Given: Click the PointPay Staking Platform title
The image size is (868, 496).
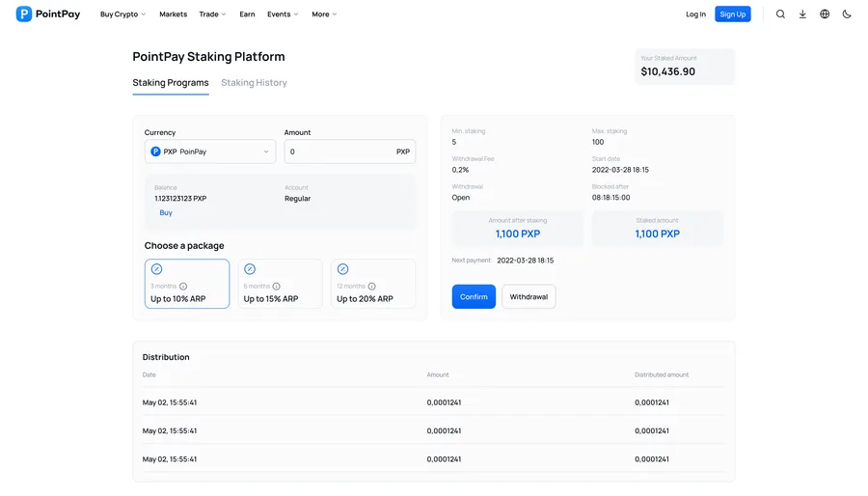Looking at the screenshot, I should [208, 57].
